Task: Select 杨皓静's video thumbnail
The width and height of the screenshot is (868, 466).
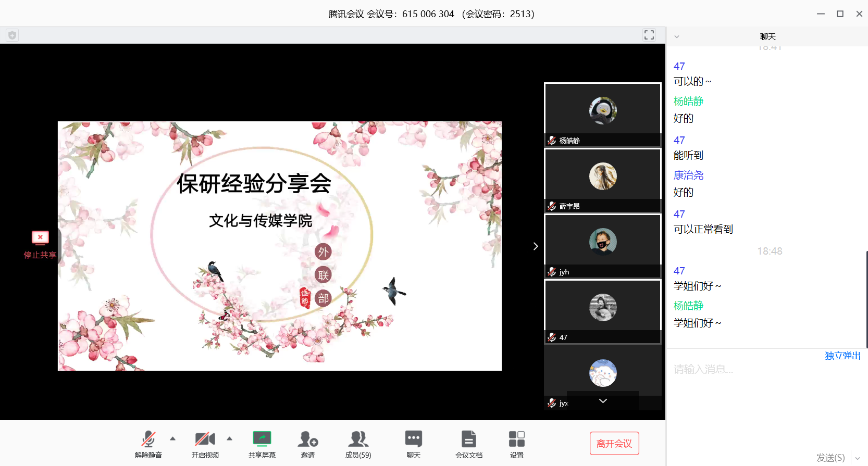Action: tap(602, 115)
